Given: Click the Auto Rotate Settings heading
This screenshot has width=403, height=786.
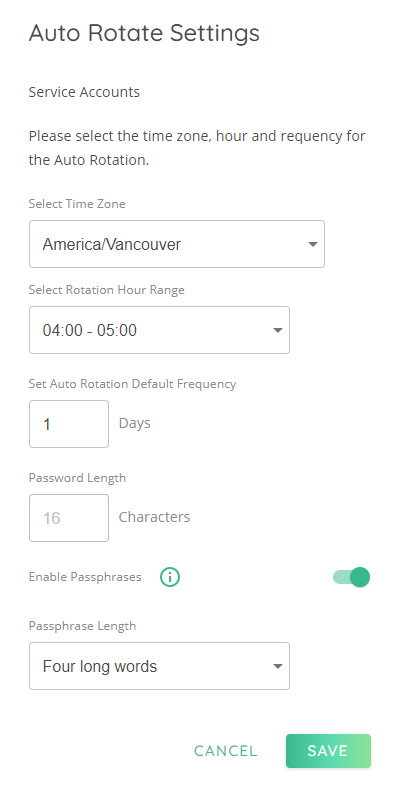Looking at the screenshot, I should click(144, 33).
